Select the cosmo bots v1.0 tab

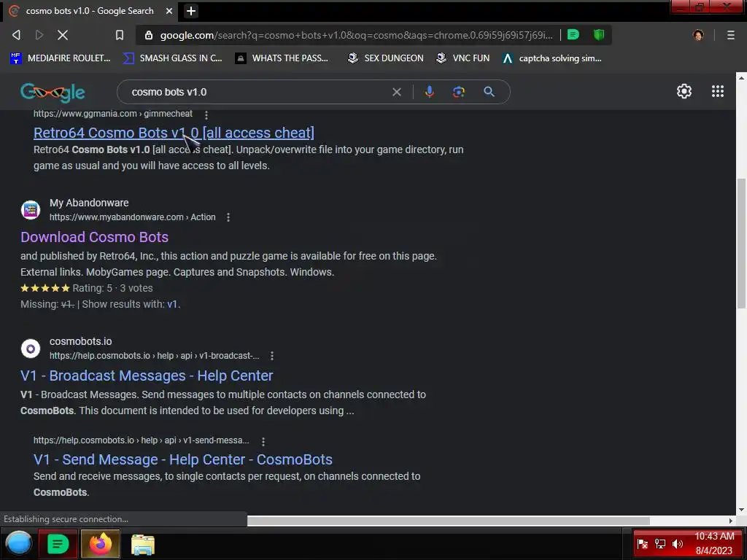[x=90, y=10]
